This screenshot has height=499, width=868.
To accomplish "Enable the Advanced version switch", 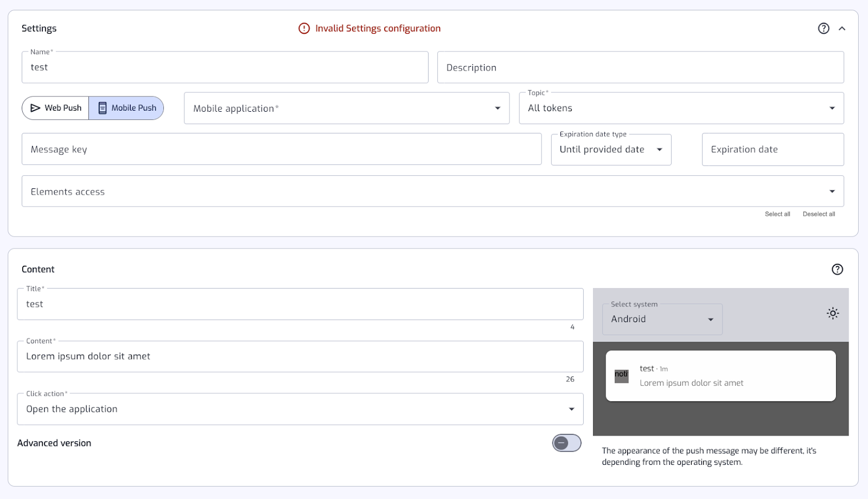I will (566, 443).
